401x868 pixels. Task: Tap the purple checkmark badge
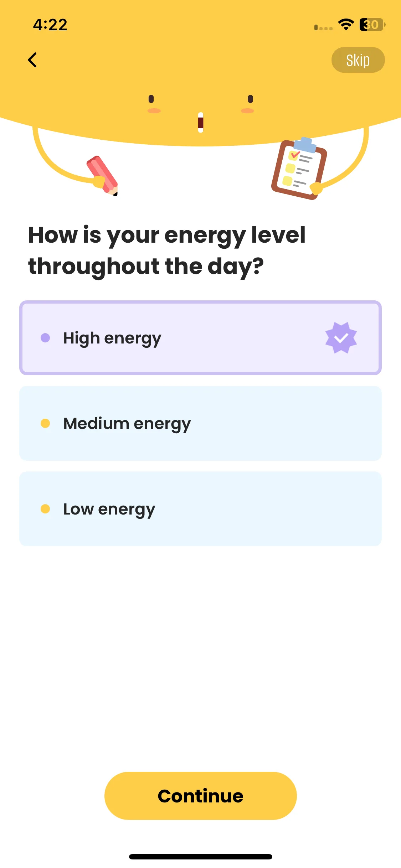click(x=341, y=338)
